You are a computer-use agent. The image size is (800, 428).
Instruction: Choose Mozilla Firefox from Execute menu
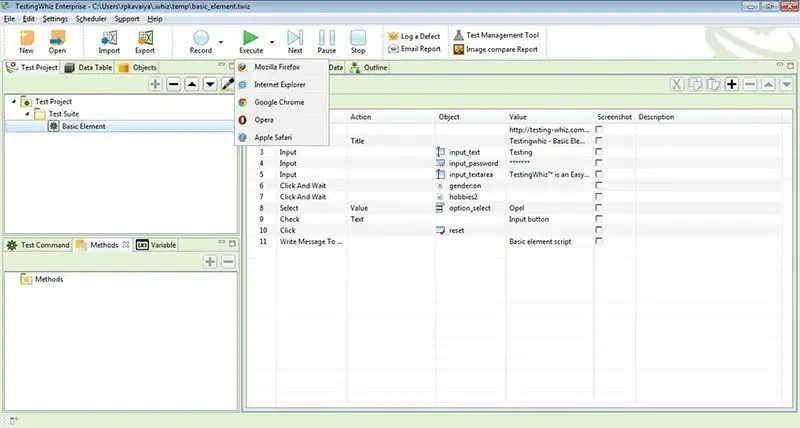(282, 67)
